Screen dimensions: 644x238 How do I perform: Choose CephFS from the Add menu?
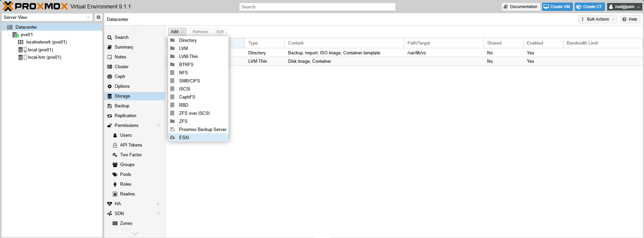(x=198, y=97)
